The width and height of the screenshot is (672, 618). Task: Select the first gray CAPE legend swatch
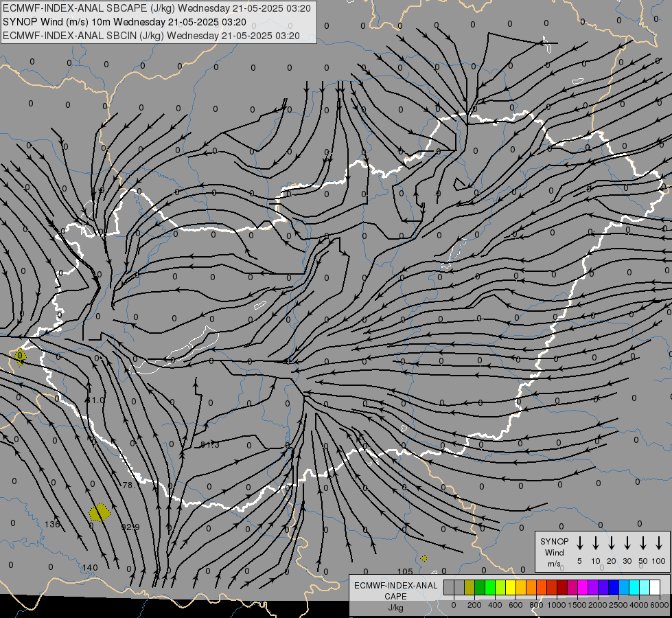(x=449, y=587)
